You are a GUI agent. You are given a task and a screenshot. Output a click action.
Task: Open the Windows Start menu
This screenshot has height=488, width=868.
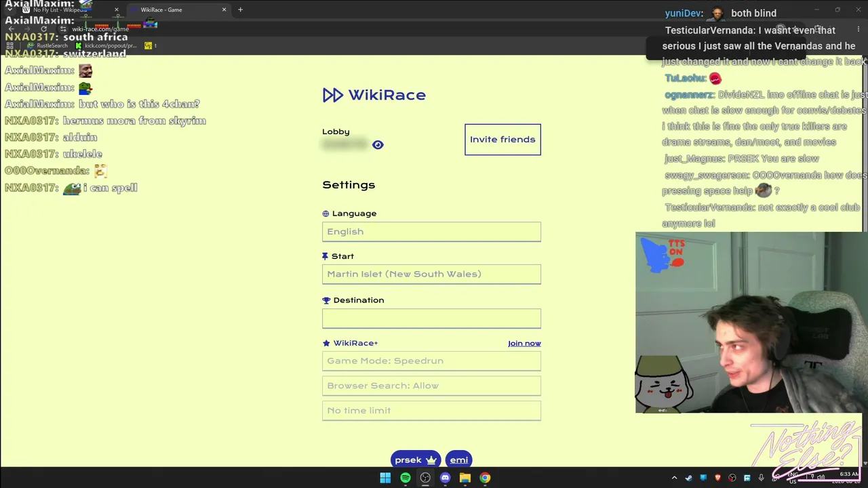(385, 478)
